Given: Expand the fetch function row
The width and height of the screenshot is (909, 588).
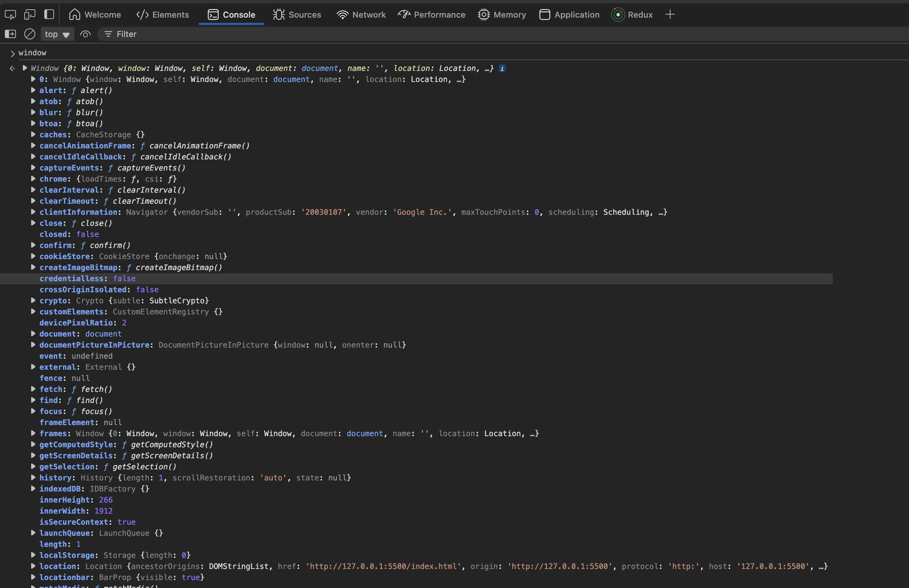Looking at the screenshot, I should 33,389.
